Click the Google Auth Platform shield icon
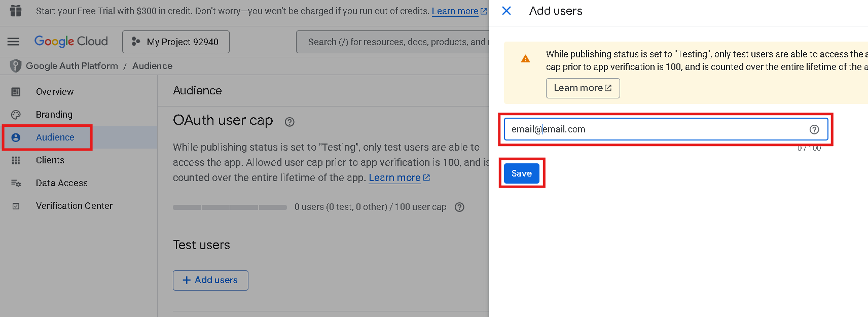This screenshot has height=317, width=868. click(16, 66)
